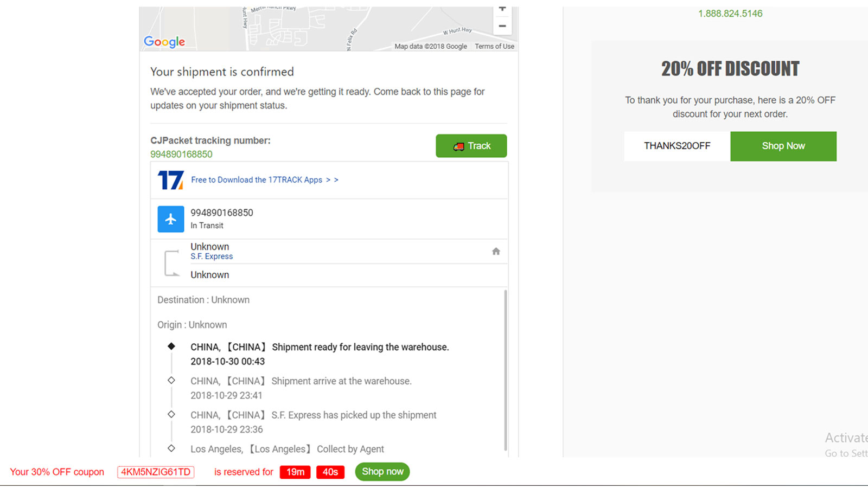
Task: Click the diamond marker for warehouse arrival event
Action: (x=171, y=380)
